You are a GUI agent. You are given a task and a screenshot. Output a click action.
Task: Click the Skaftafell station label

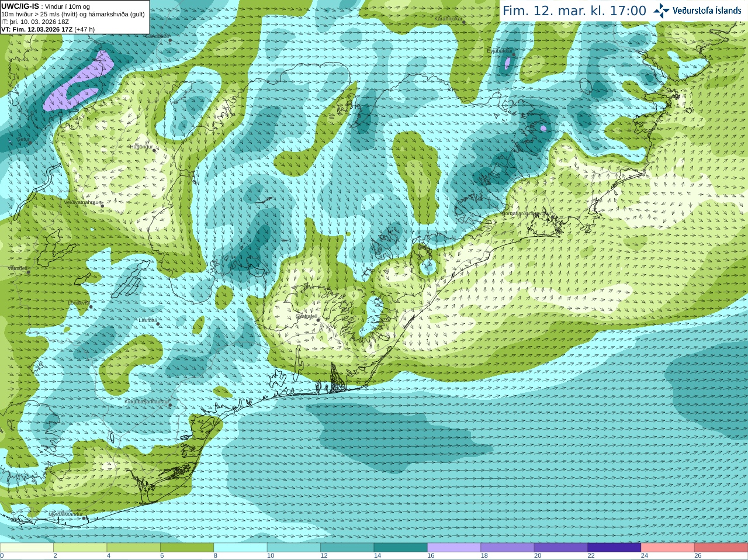(x=306, y=316)
